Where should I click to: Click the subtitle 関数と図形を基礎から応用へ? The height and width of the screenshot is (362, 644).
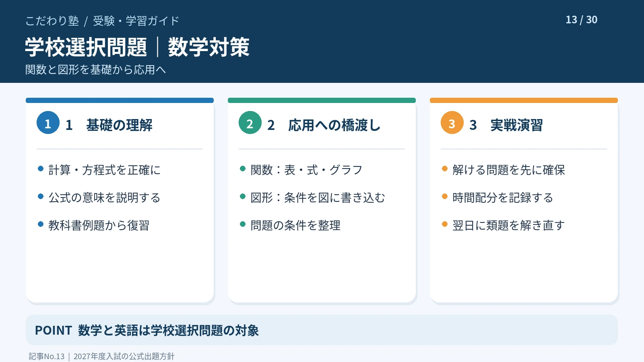click(95, 70)
